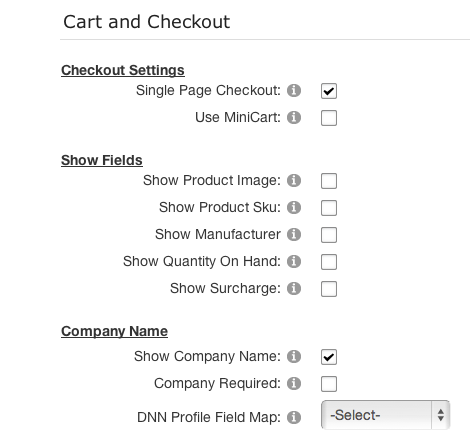Uncheck the Single Page Checkout checkbox

click(x=329, y=91)
